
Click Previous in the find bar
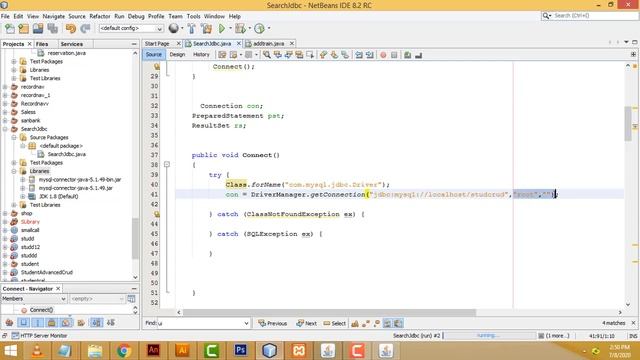tap(273, 323)
